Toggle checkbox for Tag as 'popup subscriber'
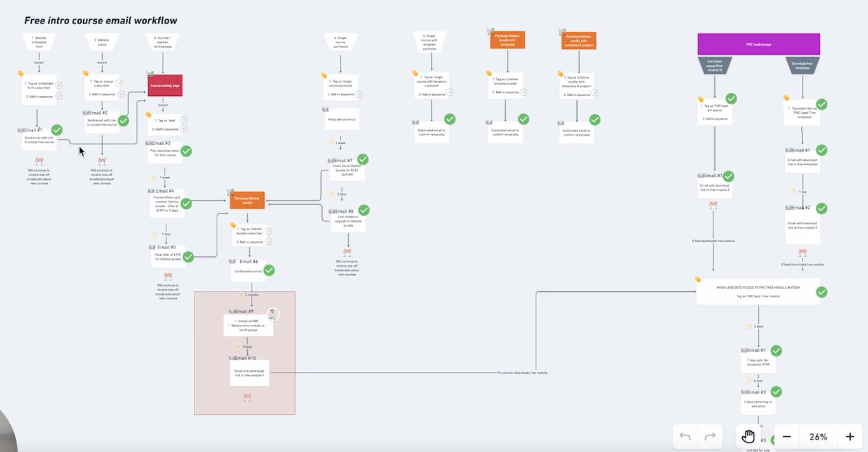 [x=119, y=83]
